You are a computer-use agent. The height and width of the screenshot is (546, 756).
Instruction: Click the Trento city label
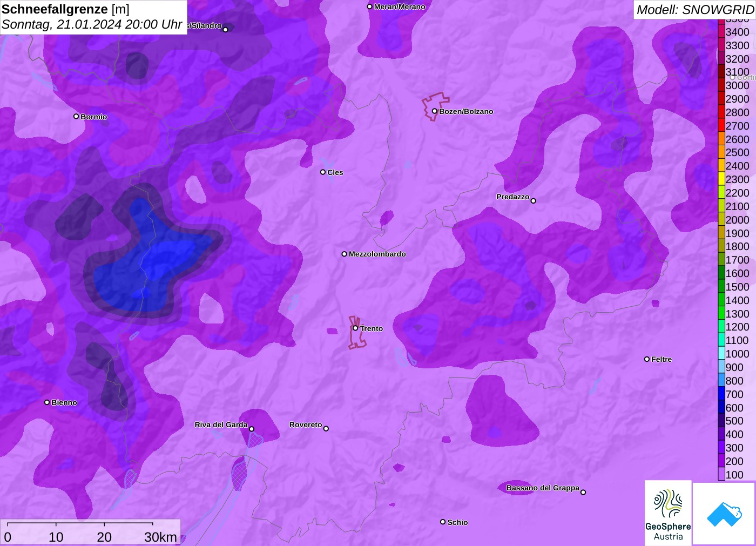(x=372, y=328)
